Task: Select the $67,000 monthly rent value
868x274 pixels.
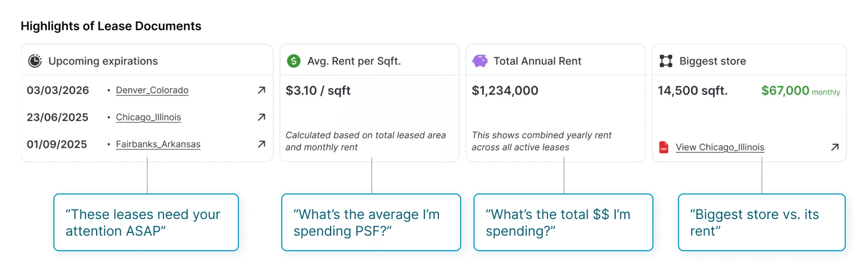Action: 801,91
